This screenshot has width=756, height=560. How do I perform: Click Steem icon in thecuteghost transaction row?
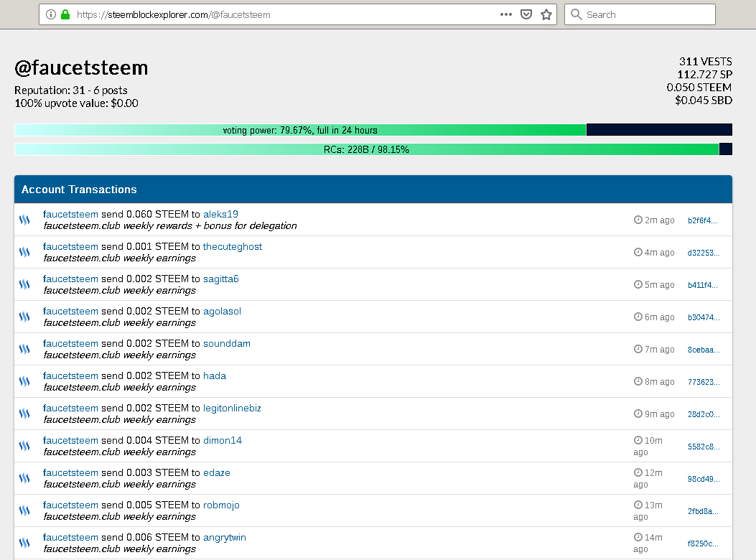[x=24, y=252]
